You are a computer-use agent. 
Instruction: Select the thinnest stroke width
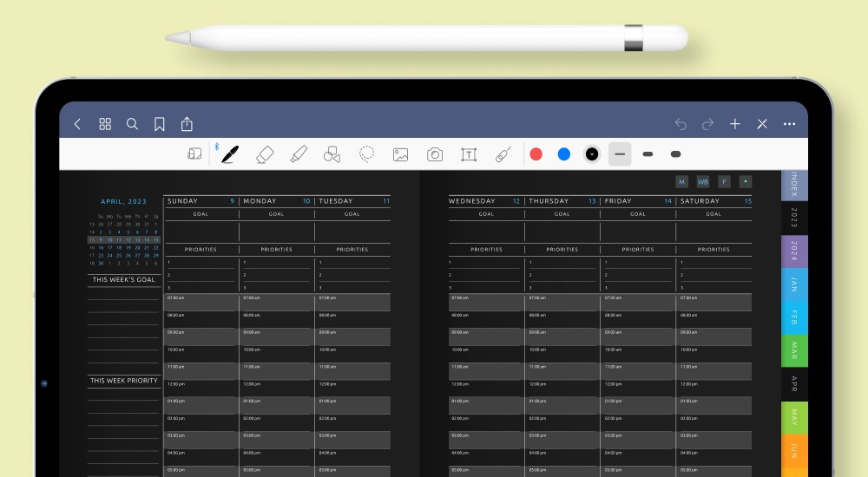point(620,154)
